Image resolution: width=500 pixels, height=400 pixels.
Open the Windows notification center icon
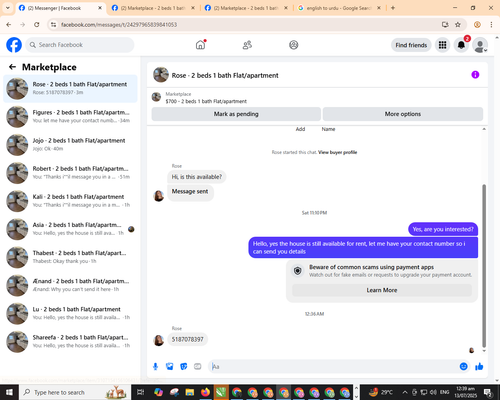[x=488, y=392]
